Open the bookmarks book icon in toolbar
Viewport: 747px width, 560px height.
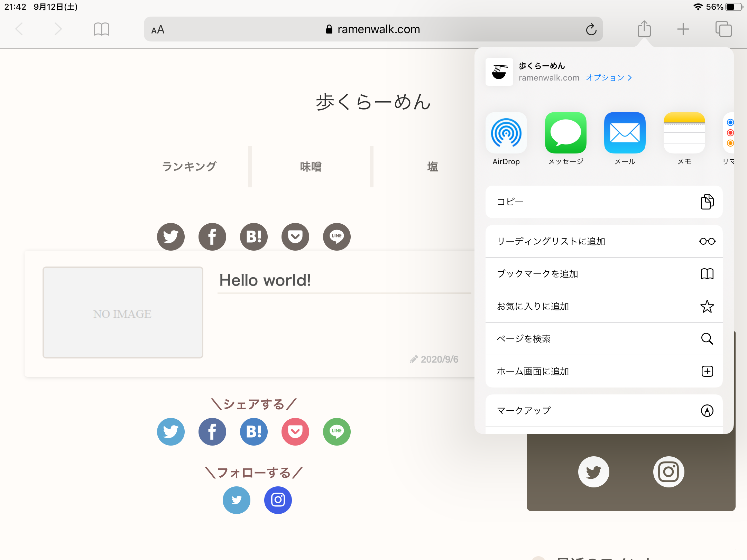[x=101, y=29]
